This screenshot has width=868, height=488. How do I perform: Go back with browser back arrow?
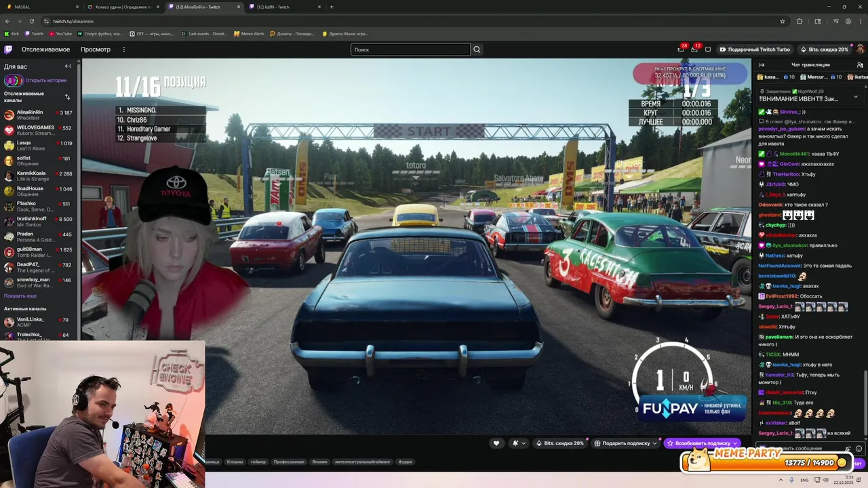(7, 22)
